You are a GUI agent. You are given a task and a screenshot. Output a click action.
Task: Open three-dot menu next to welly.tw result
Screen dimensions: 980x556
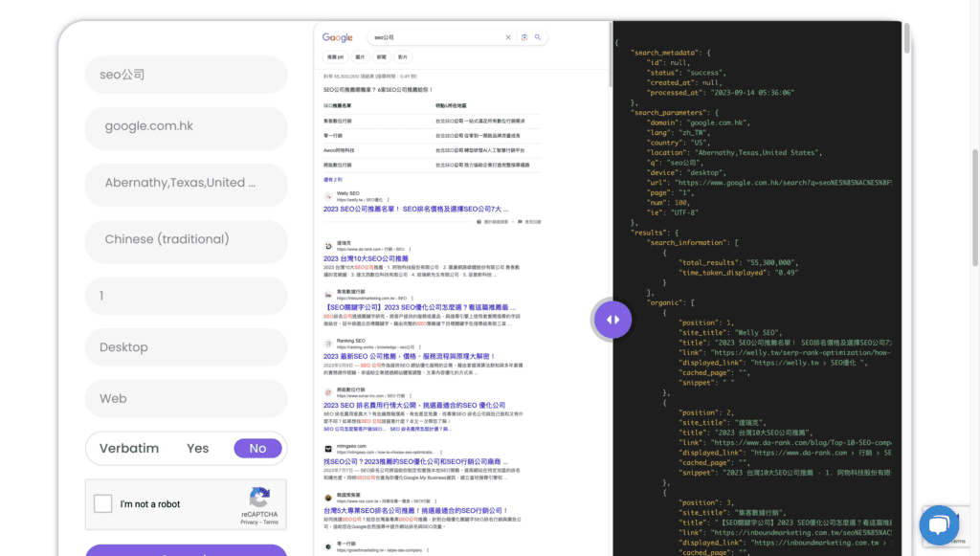coord(389,200)
